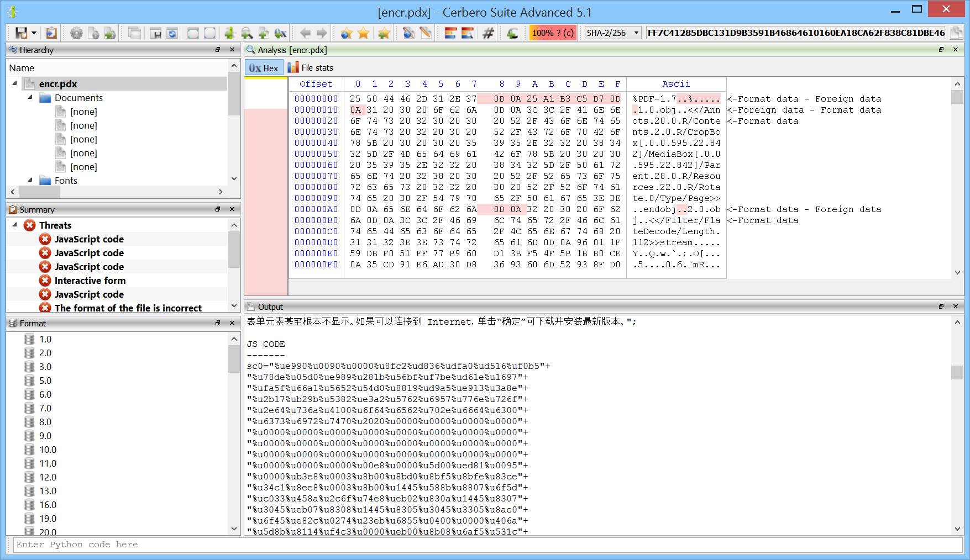Screen dimensions: 970x560
Task: Click the star with green plus icon
Action: [384, 33]
